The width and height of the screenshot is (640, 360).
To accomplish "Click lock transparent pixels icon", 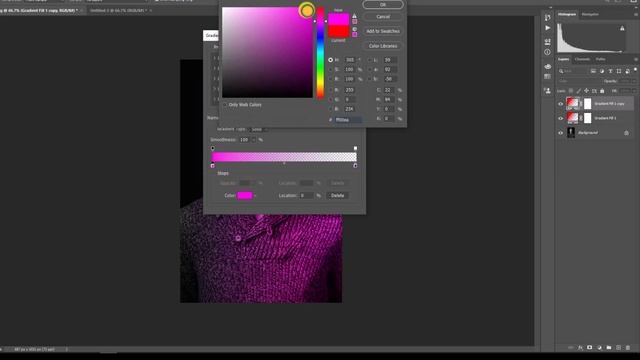I will [571, 91].
